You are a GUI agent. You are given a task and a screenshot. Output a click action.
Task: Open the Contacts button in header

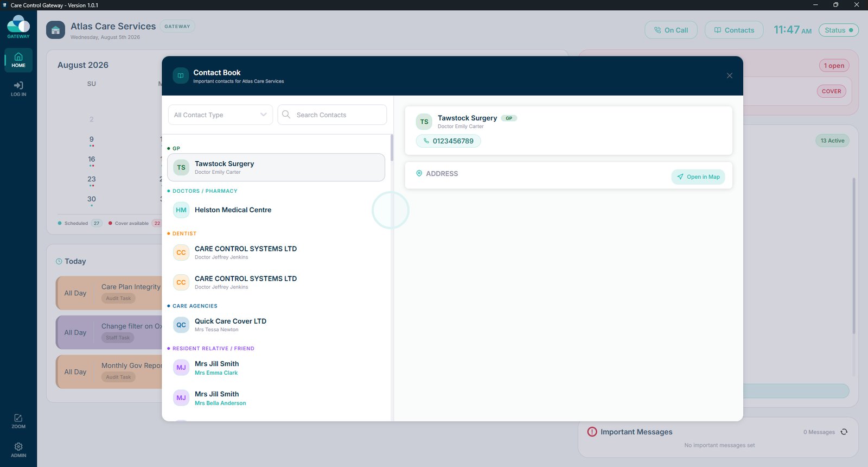tap(734, 30)
